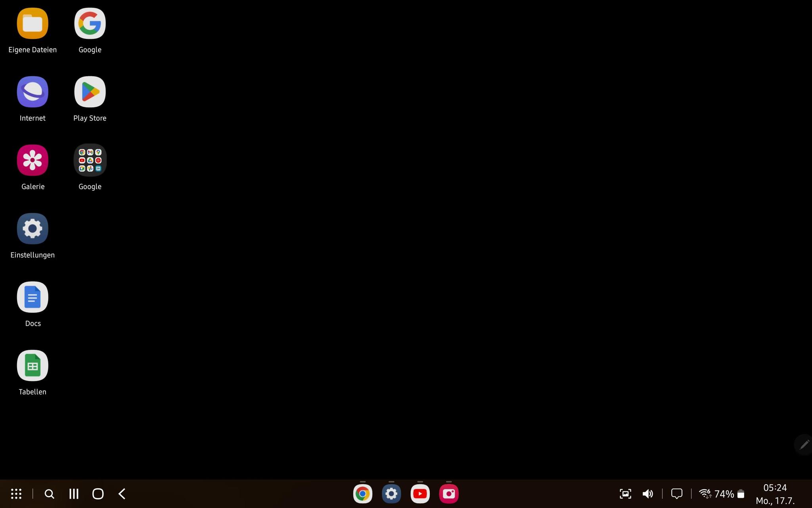
Task: Click the 74% battery indicator
Action: (729, 494)
